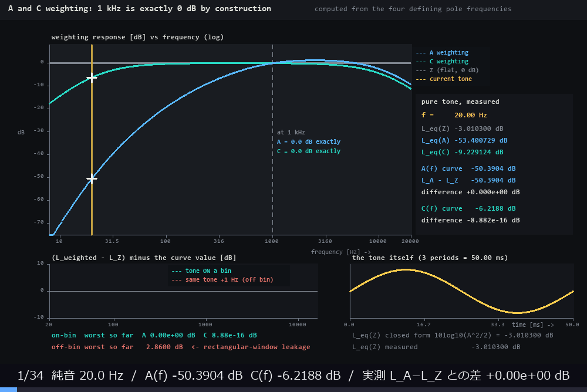Image resolution: width=587 pixels, height=392 pixels.
Task: Click the 'L_eq(Z) closed form' line
Action: click(x=453, y=335)
